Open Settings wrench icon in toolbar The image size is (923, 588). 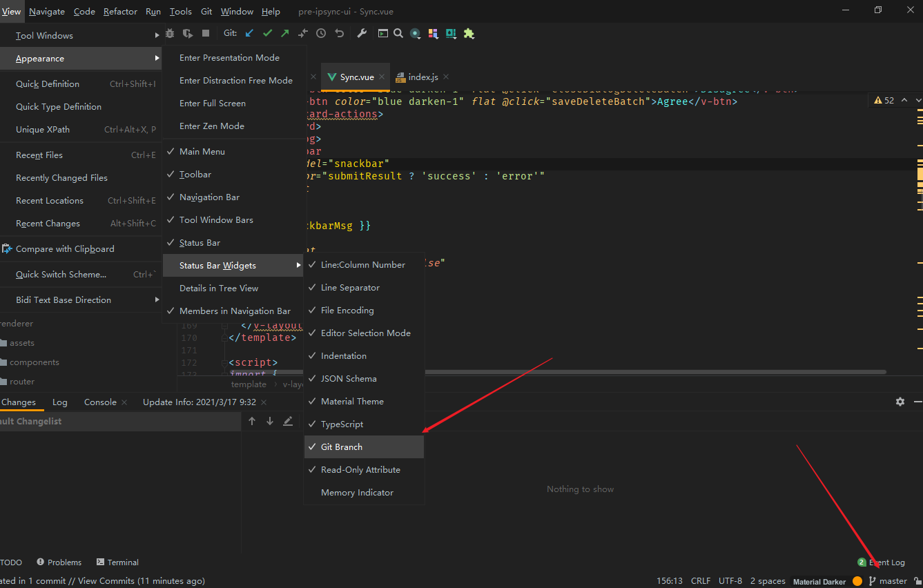click(362, 33)
